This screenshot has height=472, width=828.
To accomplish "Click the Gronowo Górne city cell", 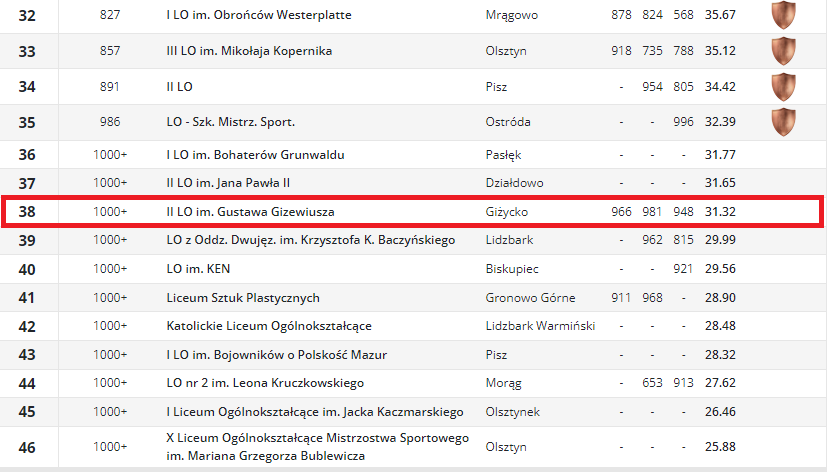I will pos(529,298).
